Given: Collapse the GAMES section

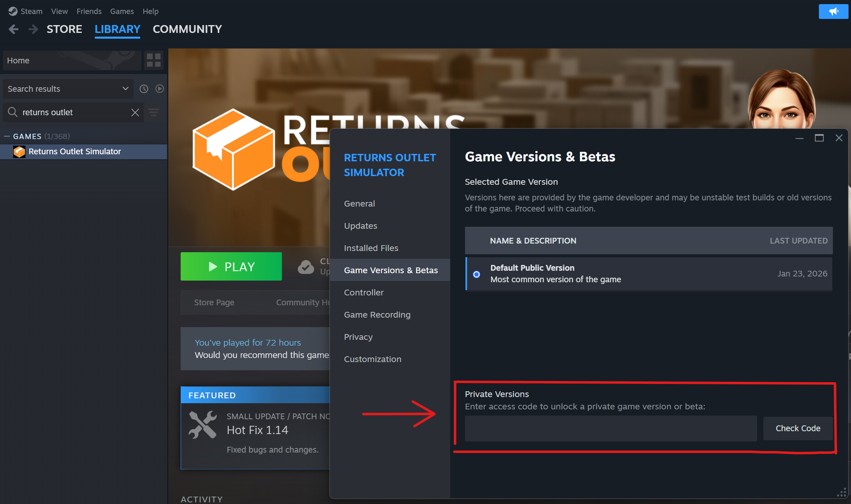Looking at the screenshot, I should click(x=7, y=136).
